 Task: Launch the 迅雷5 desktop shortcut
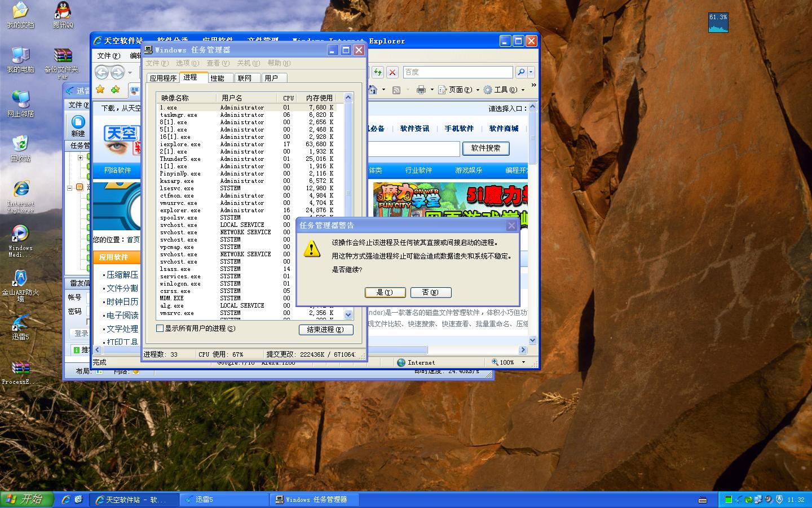pyautogui.click(x=20, y=327)
